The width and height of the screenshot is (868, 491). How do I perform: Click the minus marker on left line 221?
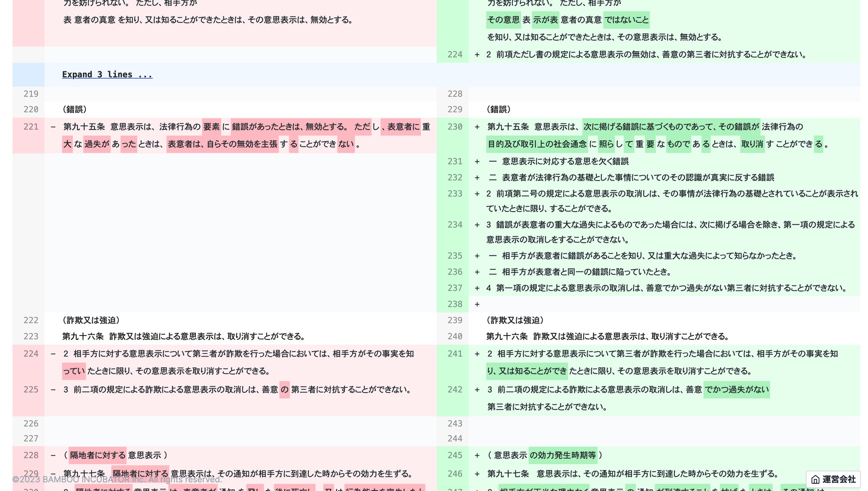tap(53, 127)
